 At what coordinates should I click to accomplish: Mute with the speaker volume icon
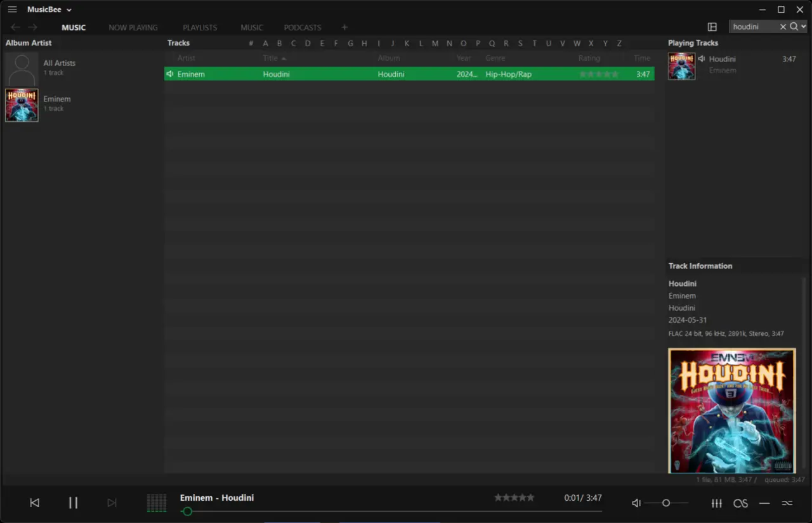click(636, 503)
